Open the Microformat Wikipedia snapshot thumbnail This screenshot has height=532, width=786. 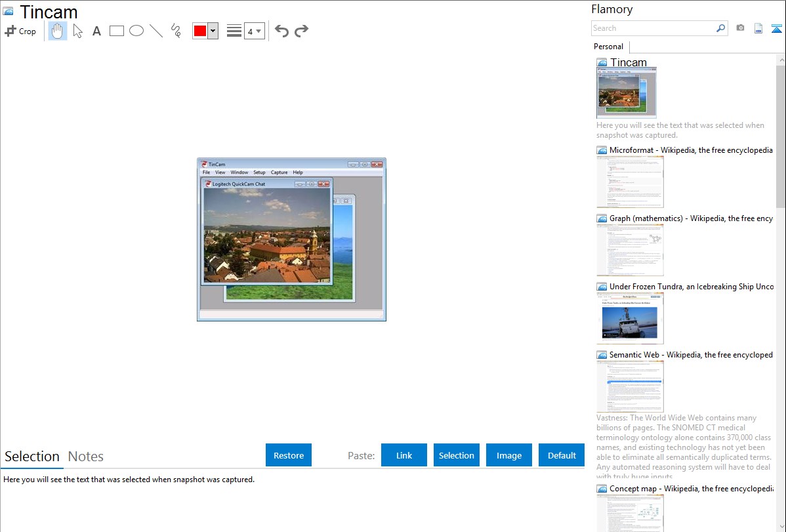(630, 182)
